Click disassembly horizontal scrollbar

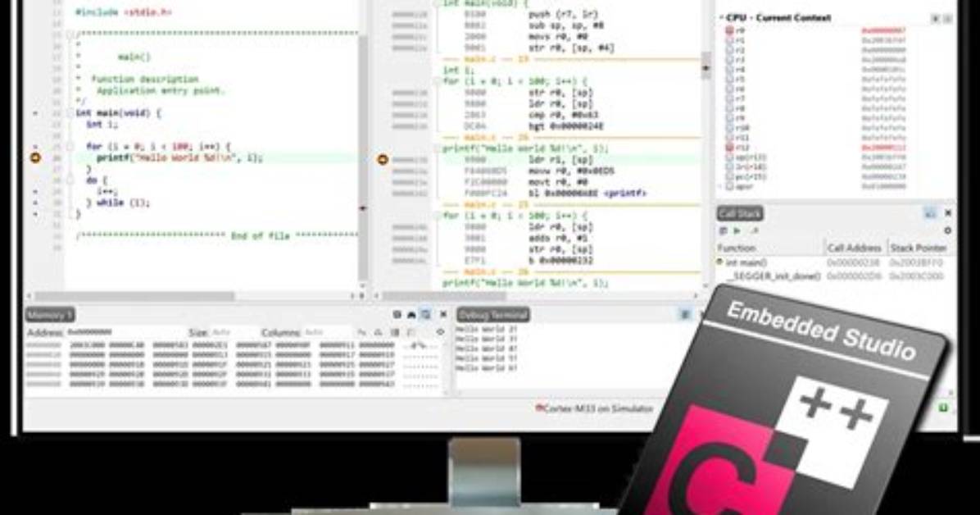pyautogui.click(x=444, y=295)
